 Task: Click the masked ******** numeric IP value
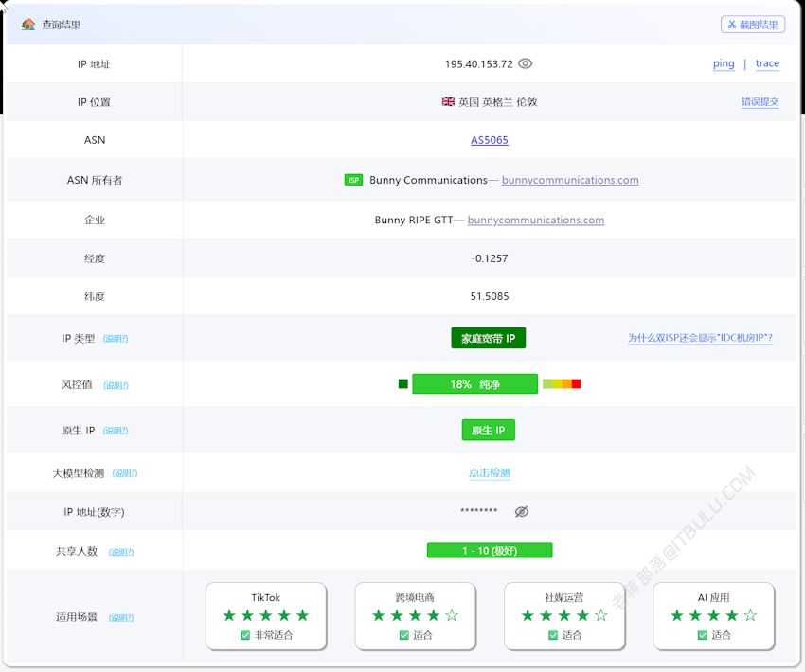(x=479, y=510)
